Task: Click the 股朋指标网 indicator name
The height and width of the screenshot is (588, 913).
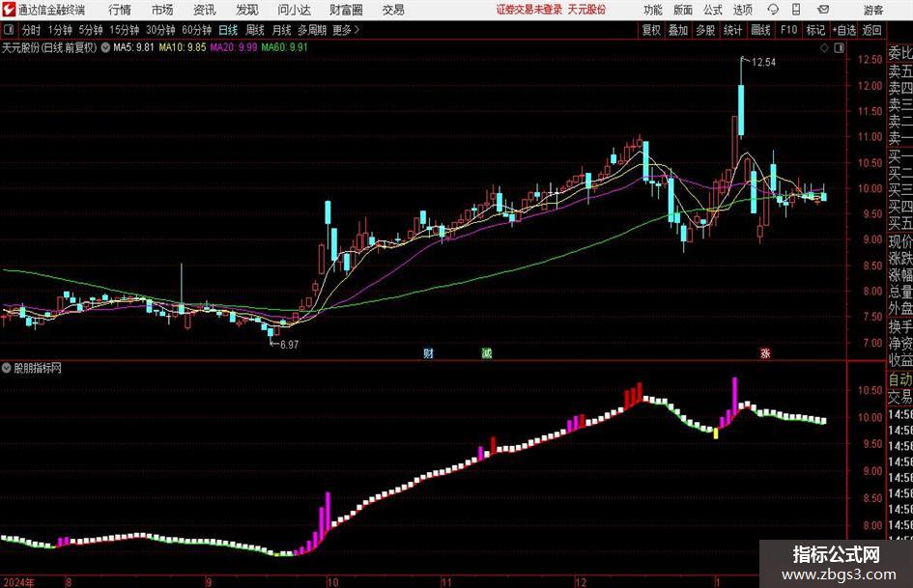Action: pos(38,368)
